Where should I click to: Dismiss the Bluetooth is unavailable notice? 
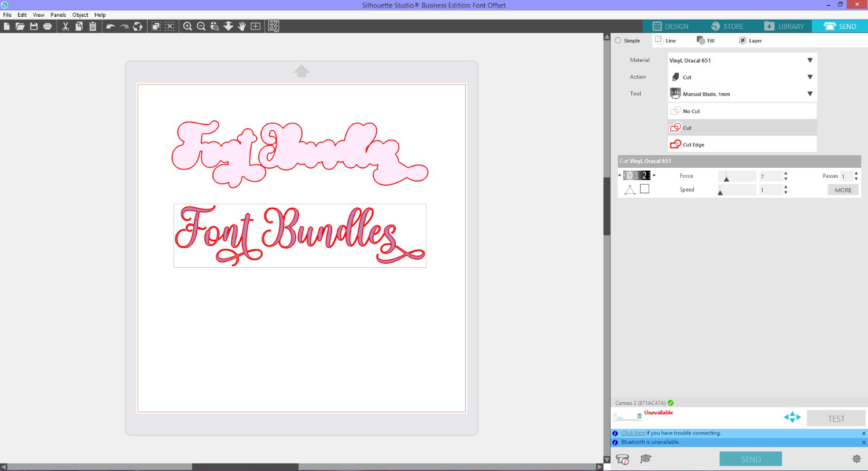tap(864, 443)
